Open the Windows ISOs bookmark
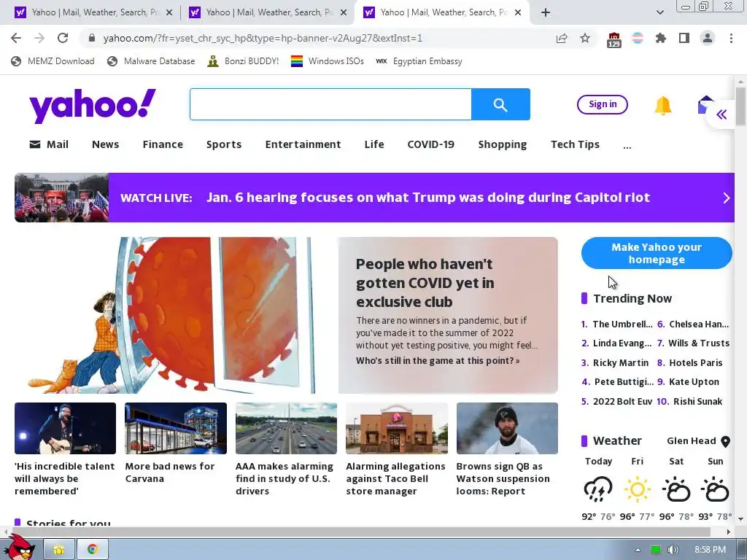 (x=328, y=61)
